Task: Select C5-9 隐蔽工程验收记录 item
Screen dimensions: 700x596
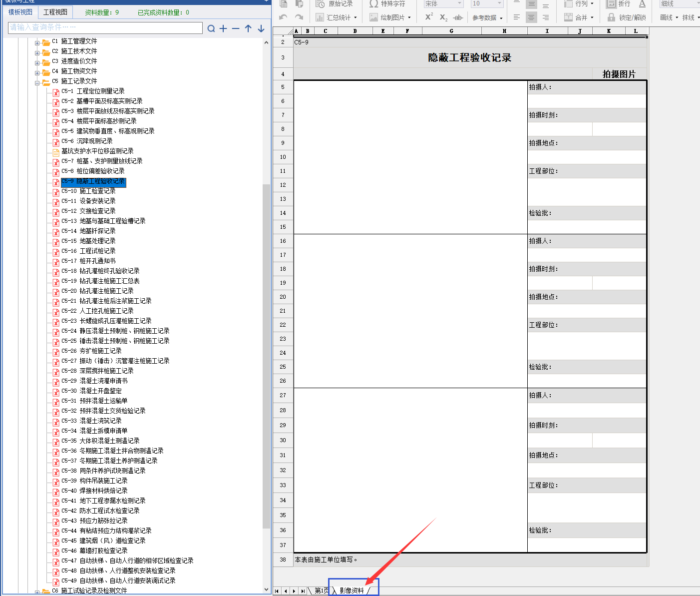Action: pyautogui.click(x=93, y=181)
